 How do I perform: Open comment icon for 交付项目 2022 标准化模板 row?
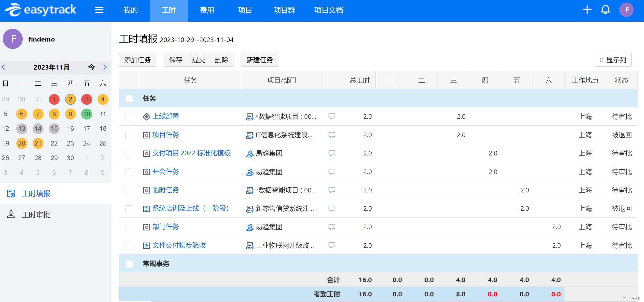click(332, 153)
